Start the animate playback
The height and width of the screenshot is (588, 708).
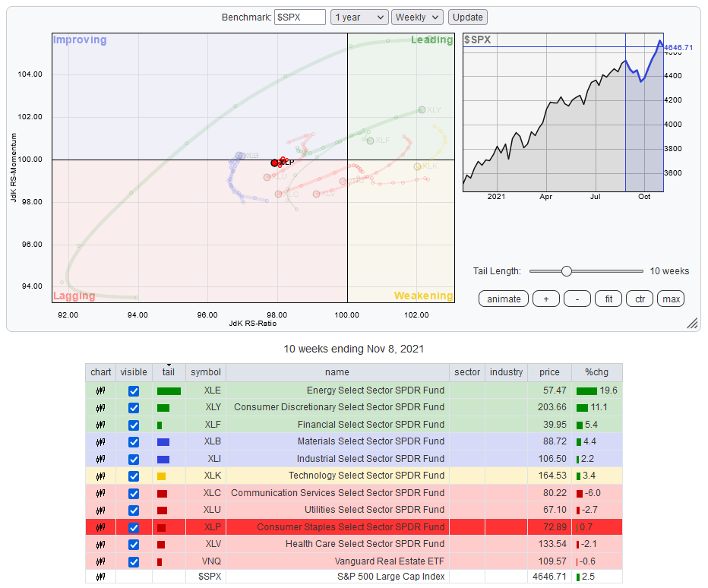[x=504, y=299]
